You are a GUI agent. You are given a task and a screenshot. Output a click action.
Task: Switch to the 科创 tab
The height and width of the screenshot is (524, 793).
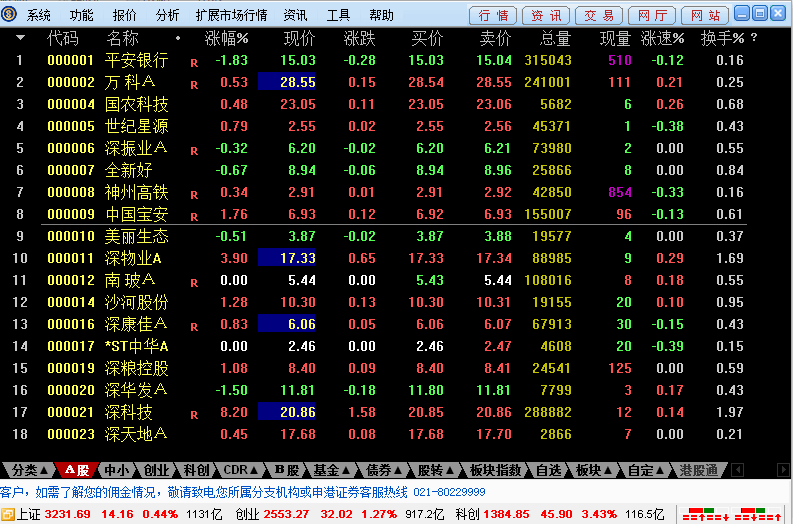click(x=196, y=470)
